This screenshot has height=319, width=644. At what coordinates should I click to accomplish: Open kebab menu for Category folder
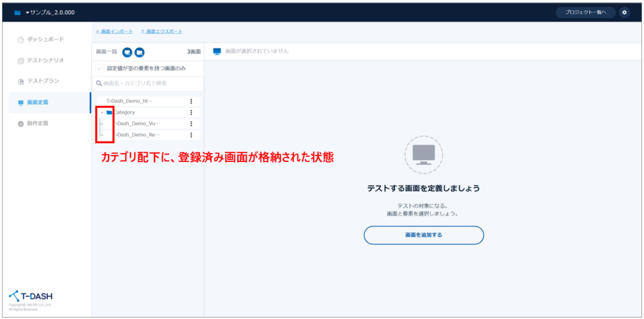191,112
